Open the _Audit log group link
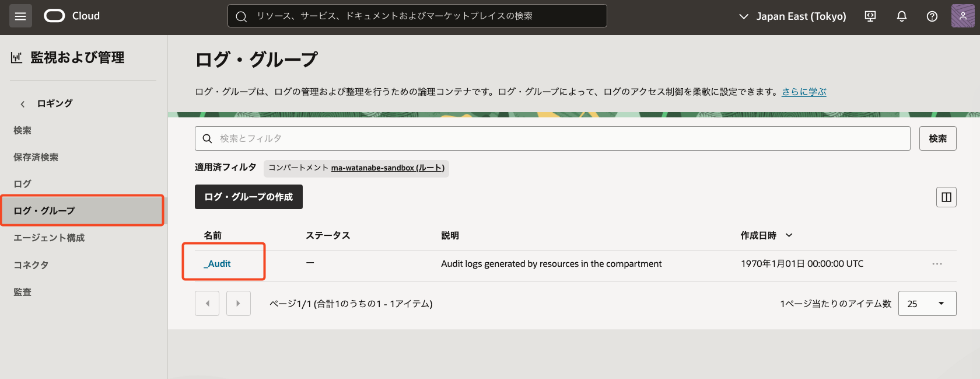Image resolution: width=980 pixels, height=379 pixels. [218, 264]
